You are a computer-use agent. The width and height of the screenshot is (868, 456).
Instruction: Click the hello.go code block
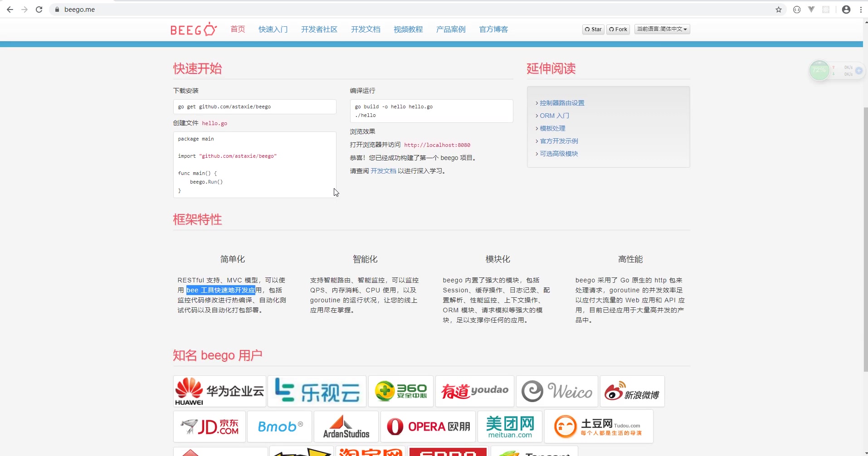point(255,165)
